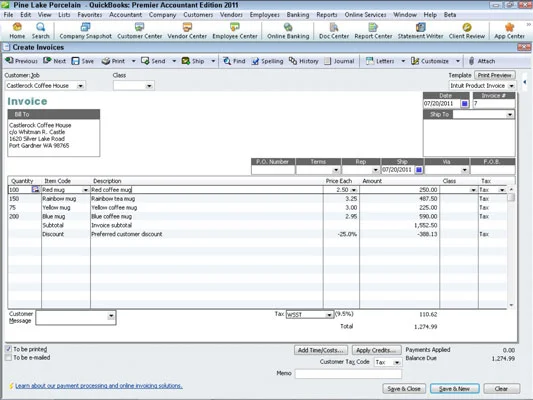Viewport: 533px width, 400px height.
Task: Open the Template dropdown
Action: coord(511,86)
